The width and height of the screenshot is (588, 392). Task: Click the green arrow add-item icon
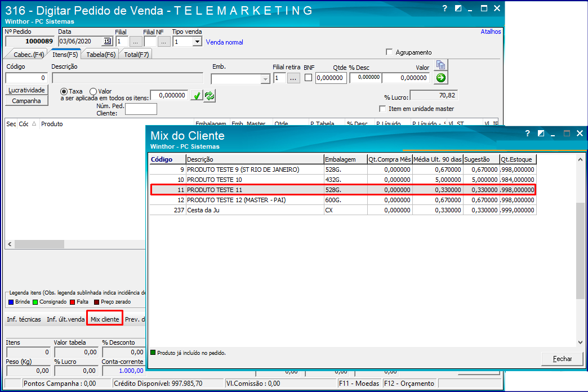tap(441, 78)
